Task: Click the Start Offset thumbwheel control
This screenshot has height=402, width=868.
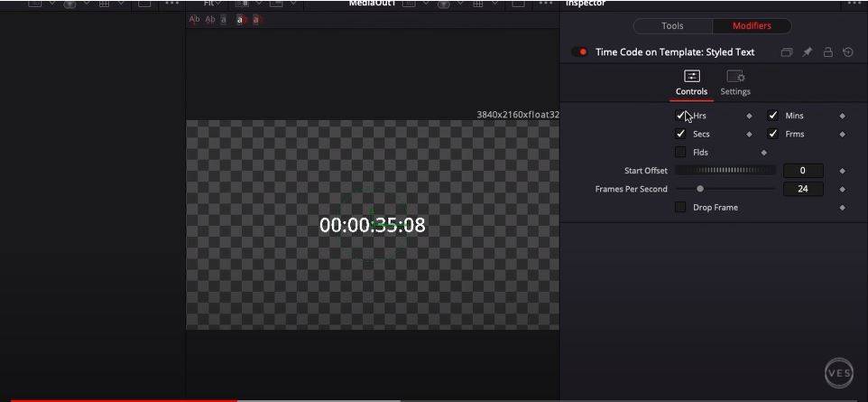Action: click(x=725, y=171)
